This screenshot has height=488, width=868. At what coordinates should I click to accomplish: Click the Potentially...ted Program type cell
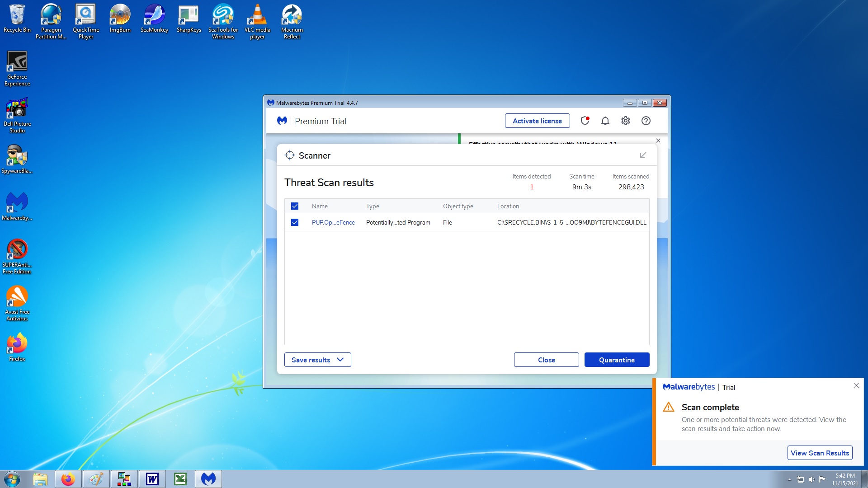pos(398,222)
